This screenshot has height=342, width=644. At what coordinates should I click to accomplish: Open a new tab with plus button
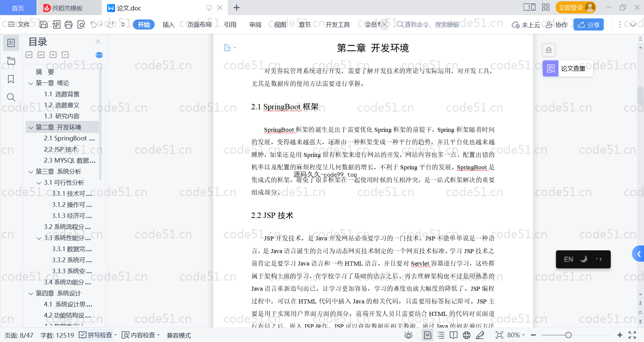coord(236,7)
